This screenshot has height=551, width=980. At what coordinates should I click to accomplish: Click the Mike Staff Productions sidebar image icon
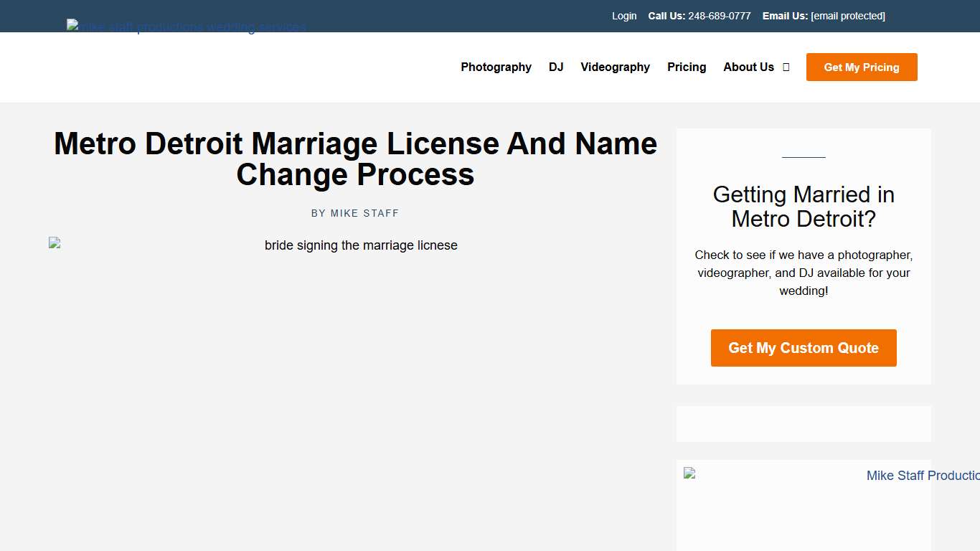[x=689, y=473]
